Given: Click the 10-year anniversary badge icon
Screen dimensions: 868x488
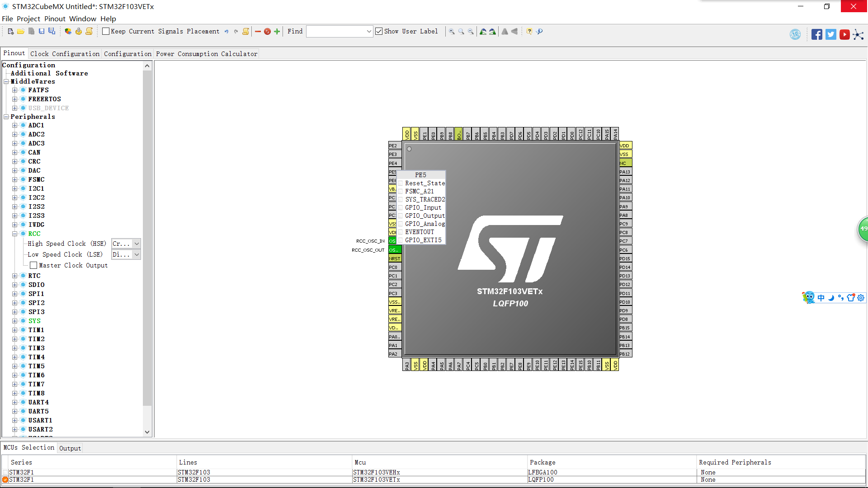Looking at the screenshot, I should click(x=795, y=34).
